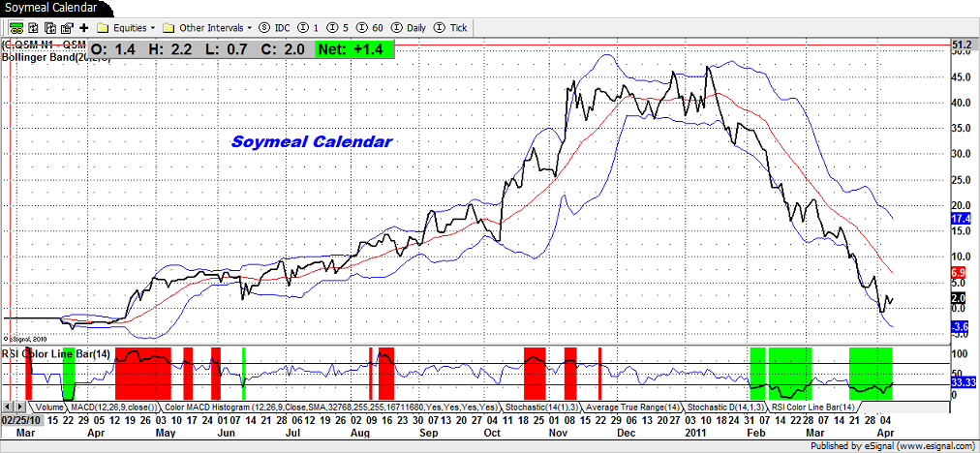Click the blue 17.4 price marker
Screen dimensions: 980x453
coord(960,220)
